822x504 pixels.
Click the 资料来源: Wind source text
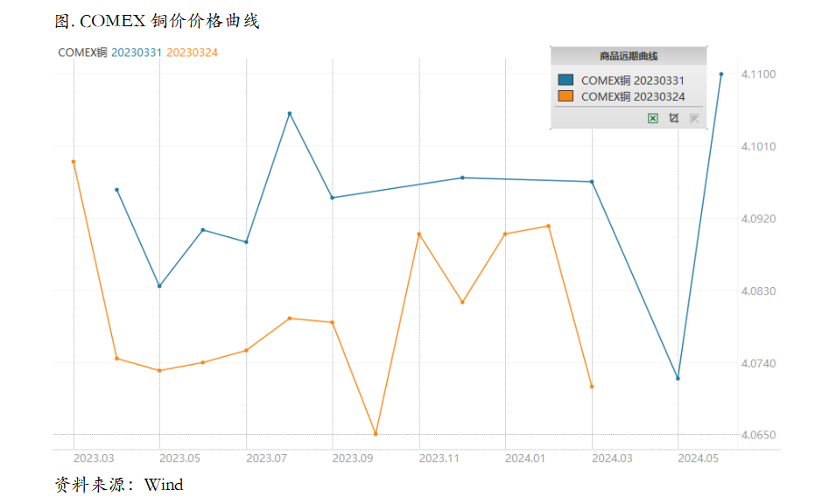[119, 485]
